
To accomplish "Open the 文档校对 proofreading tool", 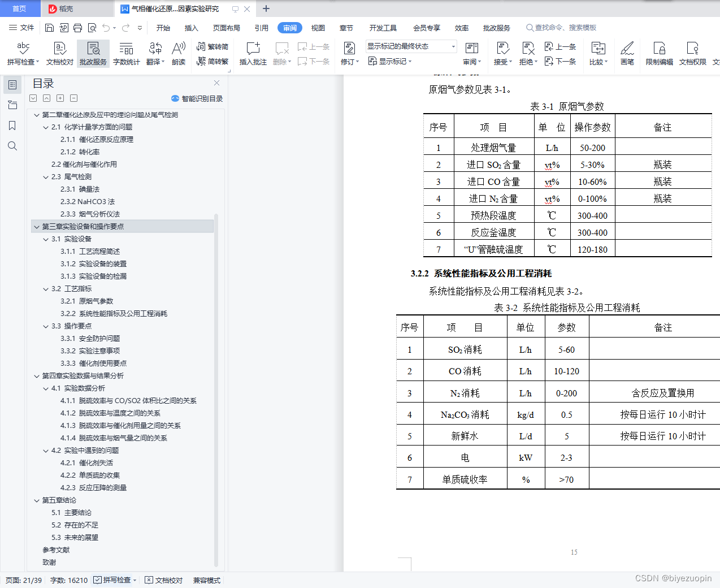I will (60, 54).
